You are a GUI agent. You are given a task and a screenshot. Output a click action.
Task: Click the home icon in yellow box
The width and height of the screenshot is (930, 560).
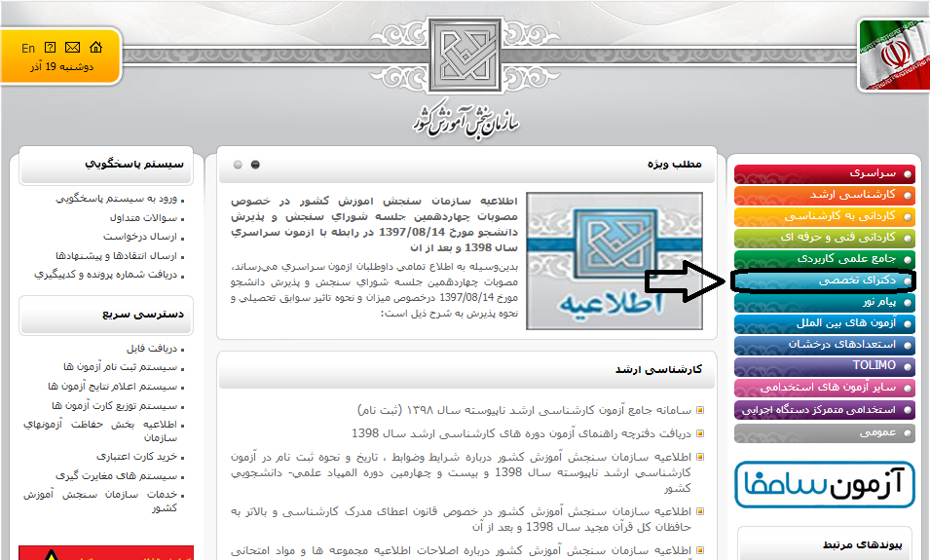(x=96, y=48)
